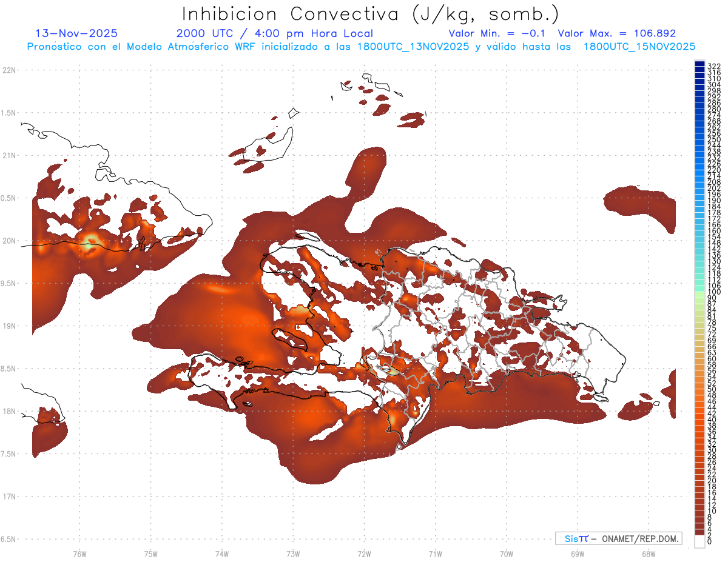The height and width of the screenshot is (562, 728).
Task: Click the bright CIN hotspot near 76W 20N
Action: 91,243
